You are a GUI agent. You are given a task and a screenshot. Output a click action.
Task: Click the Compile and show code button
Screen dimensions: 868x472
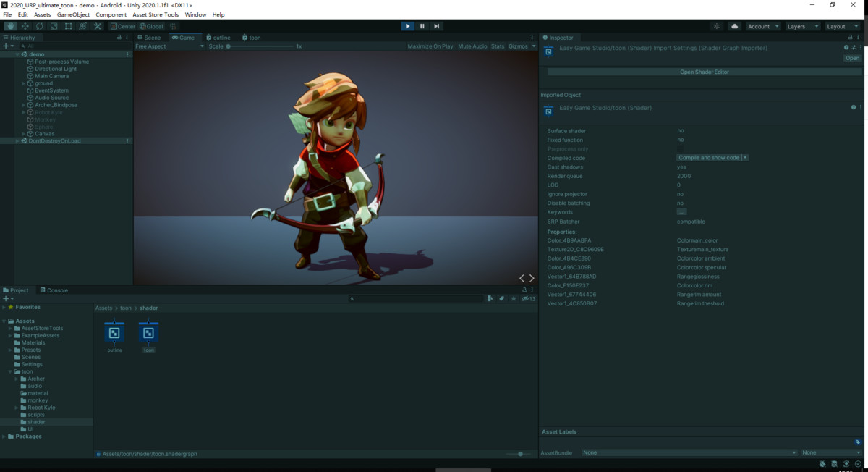coord(708,158)
